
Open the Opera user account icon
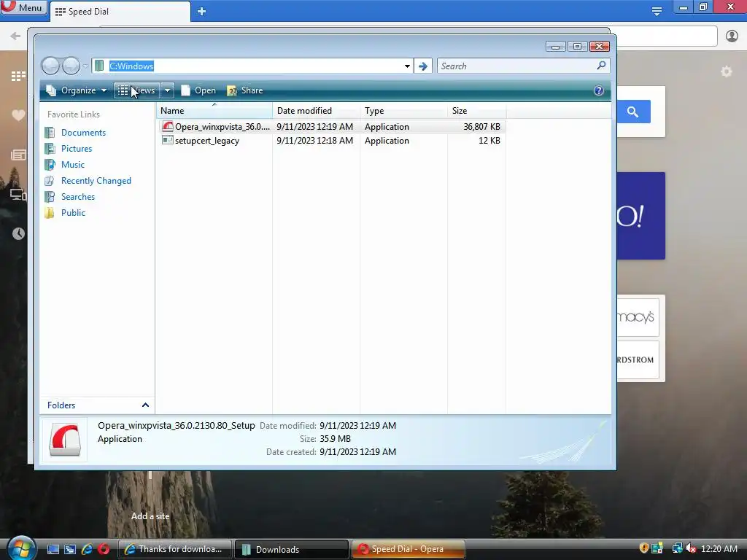click(x=732, y=36)
